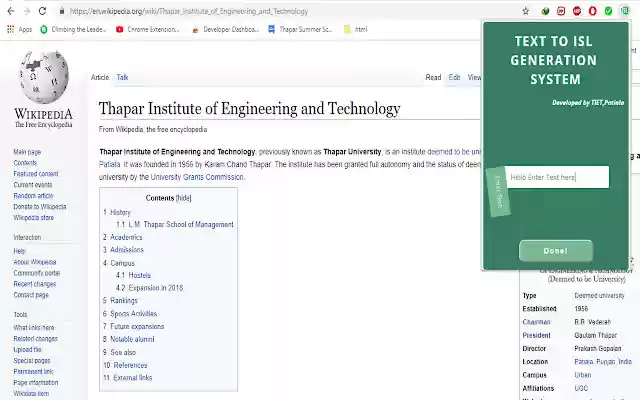Open the red Opera-style O extension

click(593, 11)
